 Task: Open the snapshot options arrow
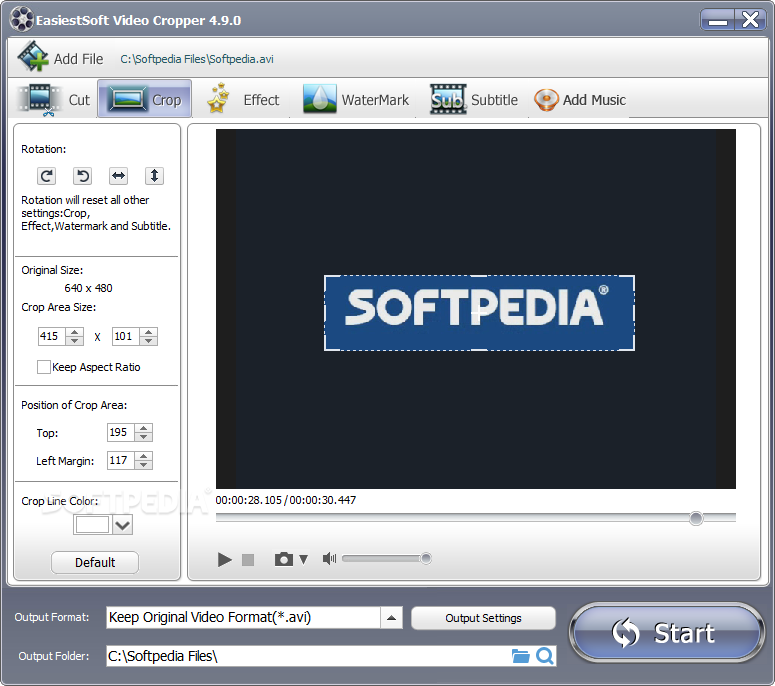click(303, 559)
